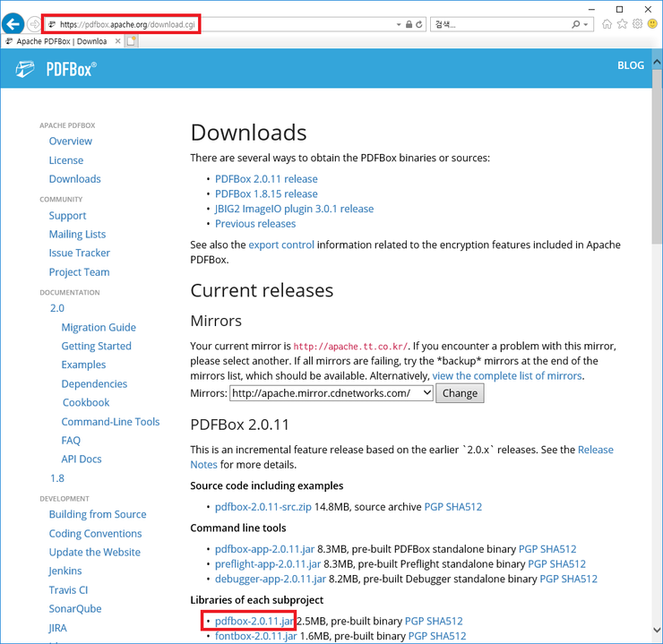663x644 pixels.
Task: Click the browser back arrow button
Action: coord(13,24)
